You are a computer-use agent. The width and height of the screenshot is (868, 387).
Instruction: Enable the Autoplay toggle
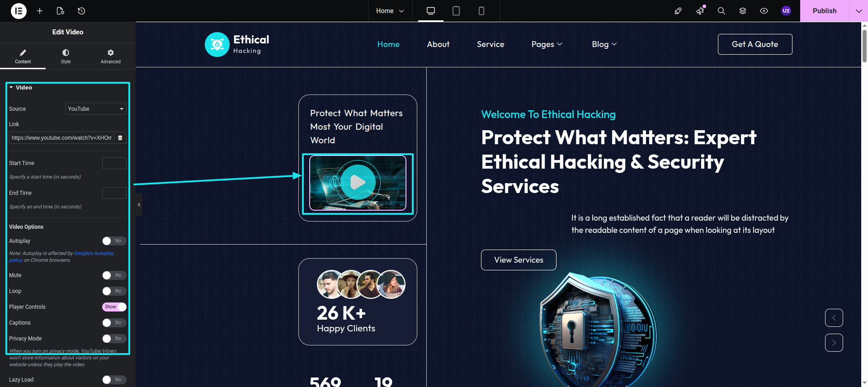(x=114, y=241)
